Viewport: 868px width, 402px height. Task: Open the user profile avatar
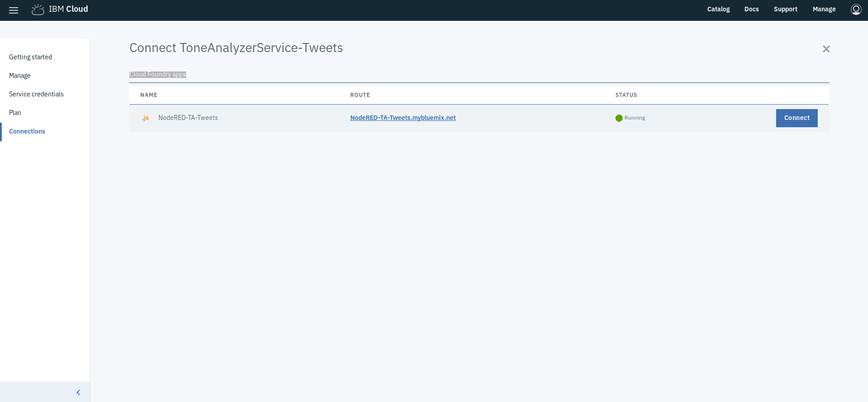pyautogui.click(x=856, y=9)
